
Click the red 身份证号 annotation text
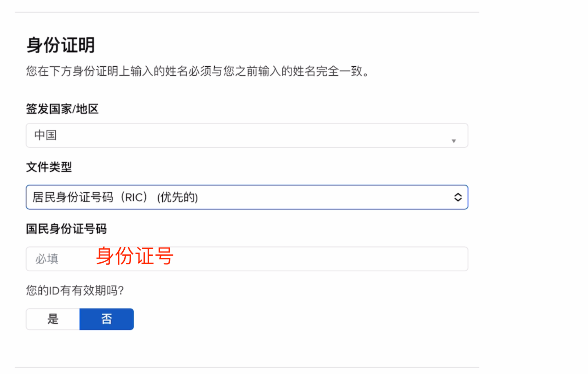[135, 256]
